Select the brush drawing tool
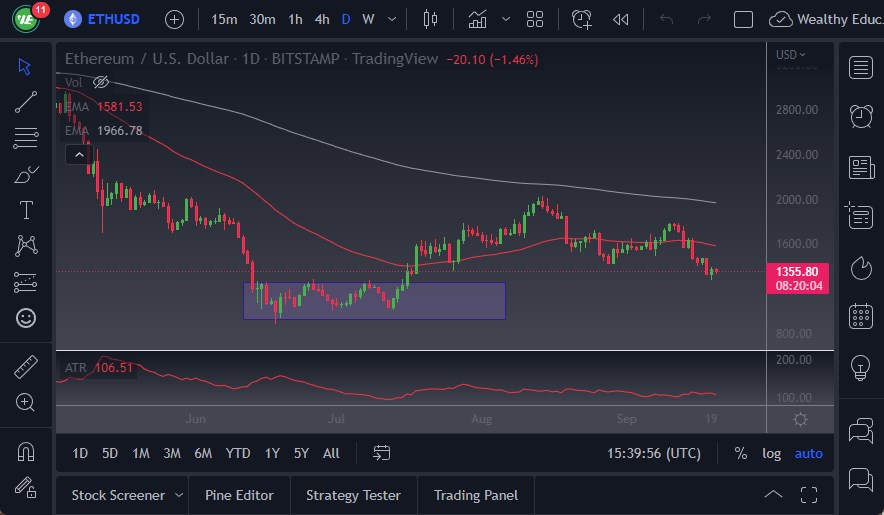This screenshot has width=884, height=515. pos(26,174)
